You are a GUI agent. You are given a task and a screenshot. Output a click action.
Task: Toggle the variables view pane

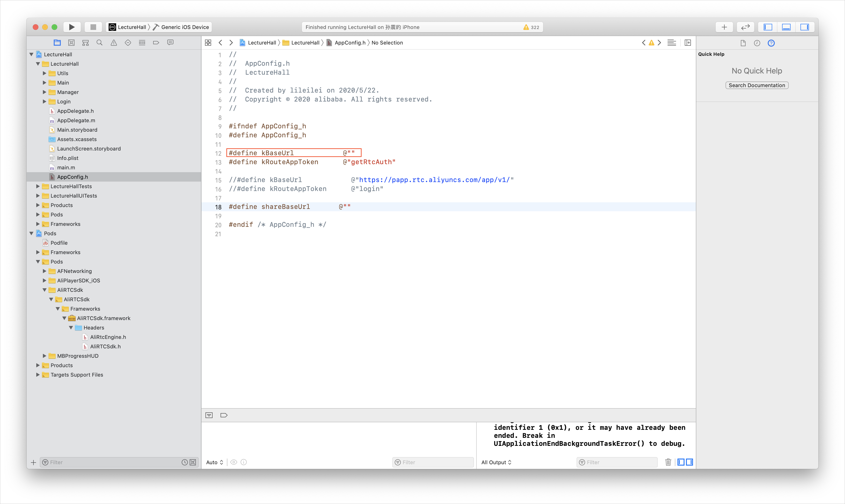tap(681, 462)
